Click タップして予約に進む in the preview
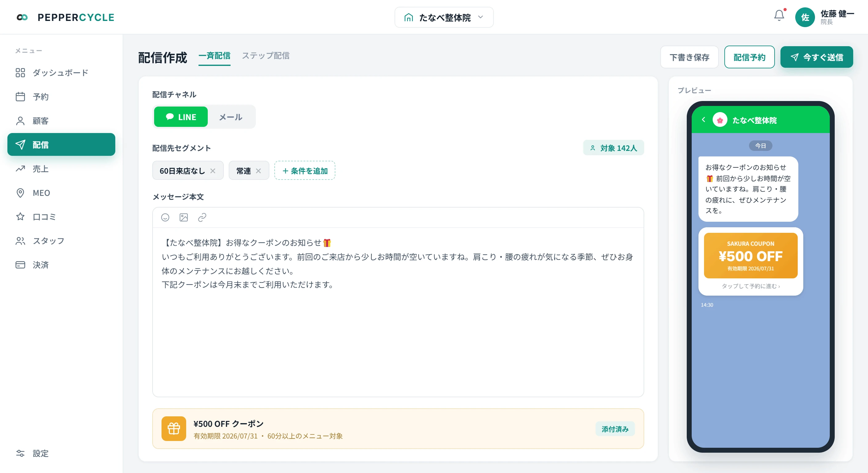Screen dimensions: 868x473 750,286
